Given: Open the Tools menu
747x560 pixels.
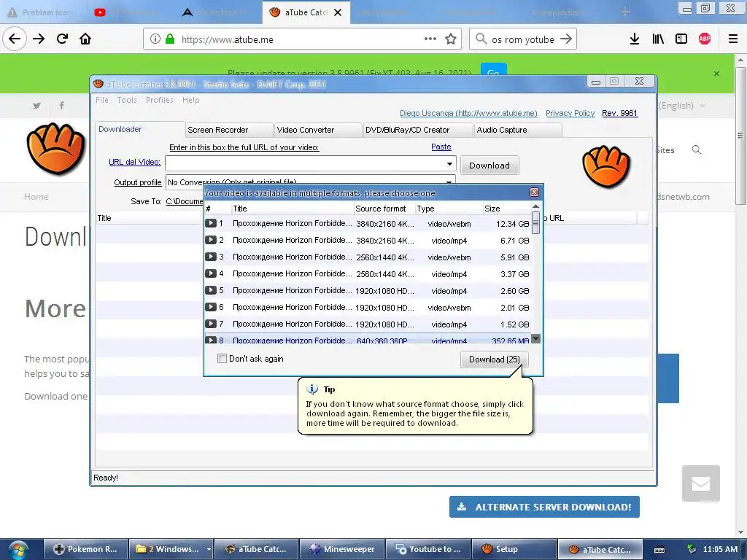Looking at the screenshot, I should tap(127, 100).
